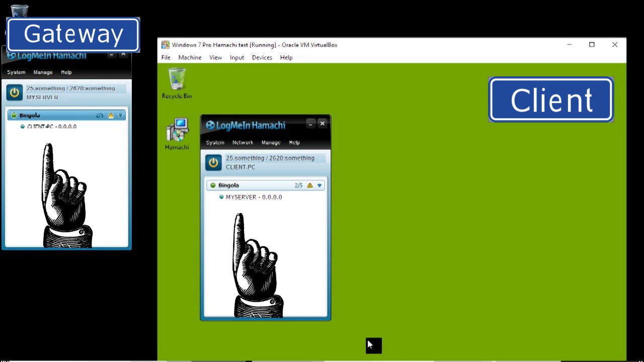Open the VirtualBox Machine menu
Viewport: 644px width, 362px height.
pos(190,57)
